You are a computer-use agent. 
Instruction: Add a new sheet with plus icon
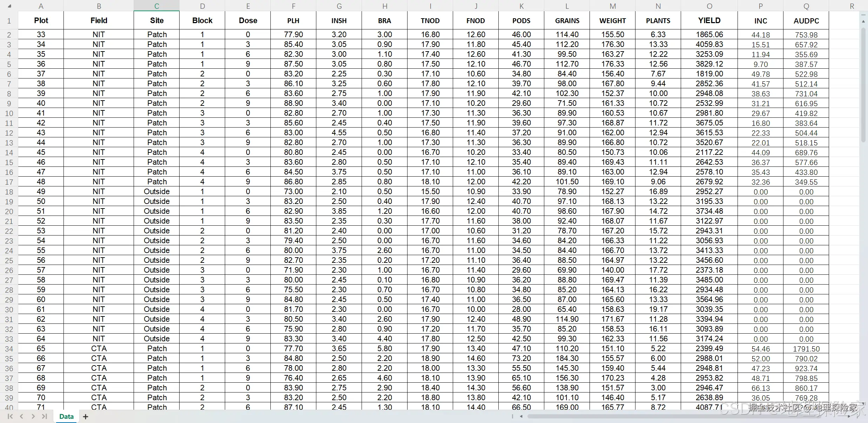pyautogui.click(x=86, y=416)
